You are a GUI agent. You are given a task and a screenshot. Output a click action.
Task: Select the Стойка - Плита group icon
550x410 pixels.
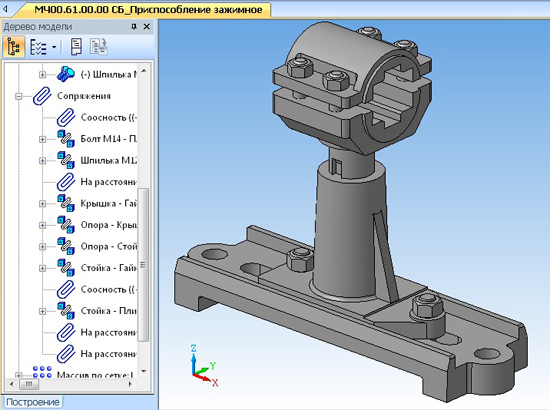pos(66,311)
